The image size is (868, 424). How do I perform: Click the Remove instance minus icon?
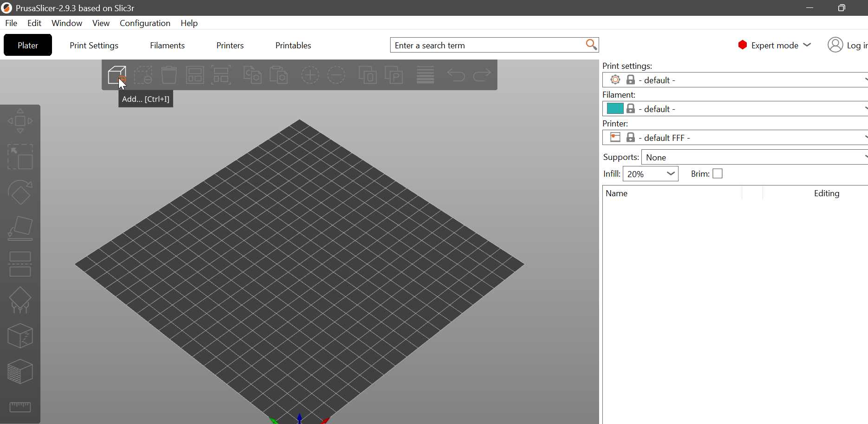tap(336, 75)
